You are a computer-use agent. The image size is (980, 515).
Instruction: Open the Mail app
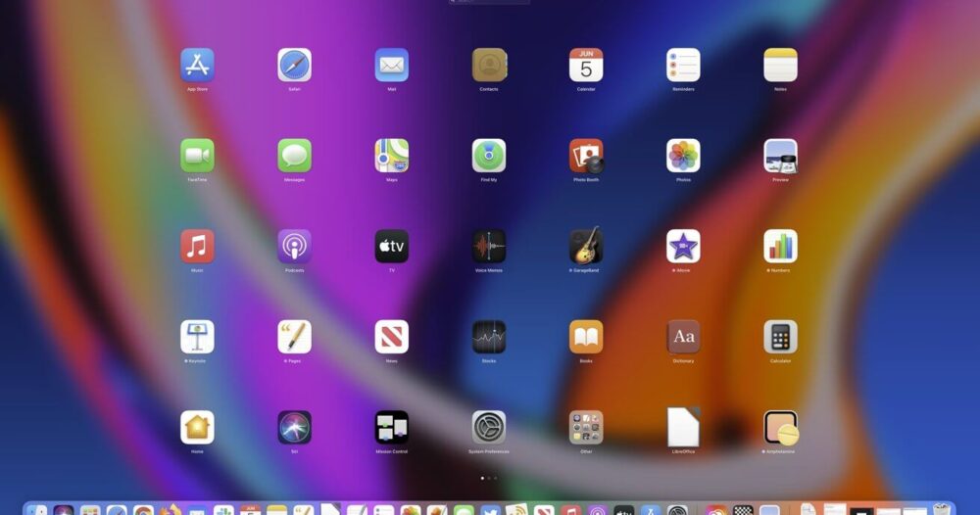[x=391, y=66]
